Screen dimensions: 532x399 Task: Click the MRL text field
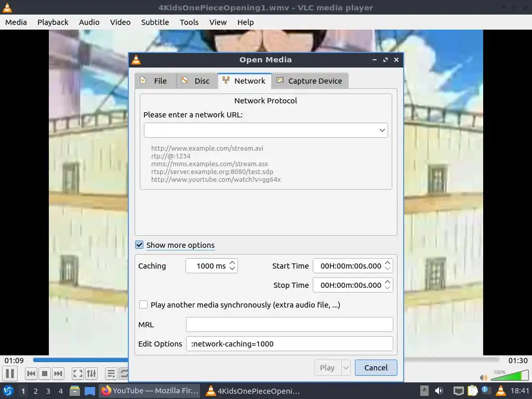(289, 325)
